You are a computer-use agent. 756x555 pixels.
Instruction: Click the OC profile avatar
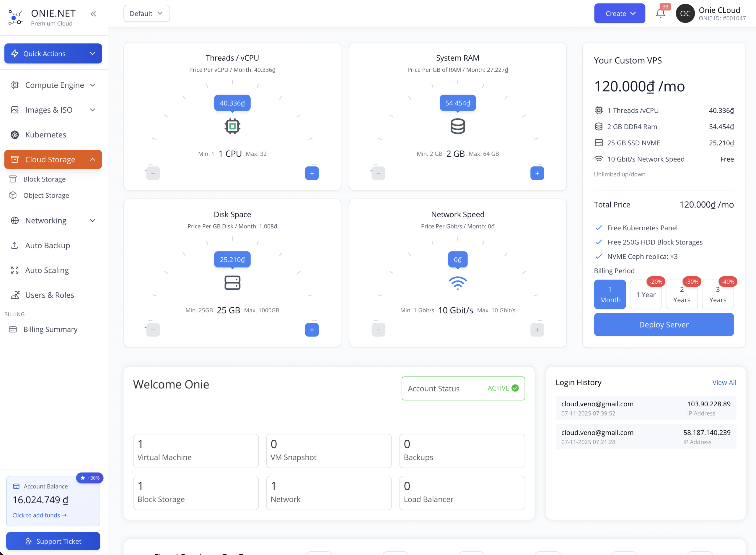[685, 13]
